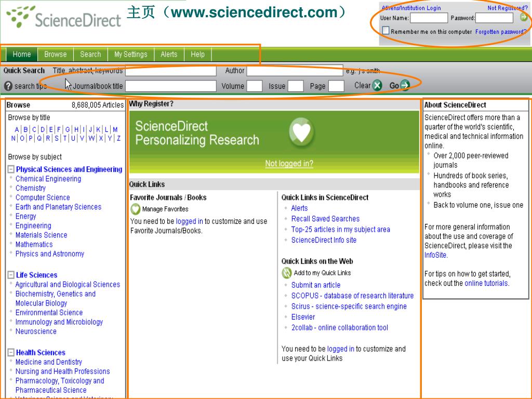
Task: Focus the Password field
Action: tap(495, 18)
